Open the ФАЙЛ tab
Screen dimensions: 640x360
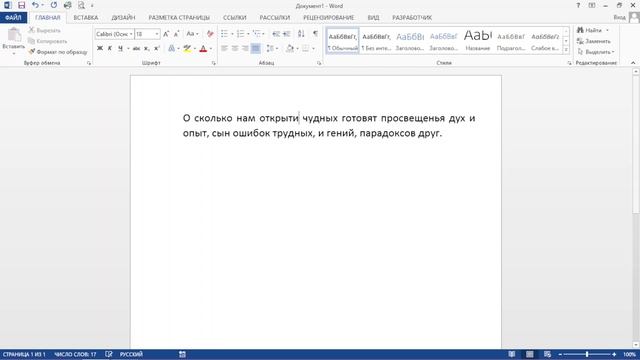(13, 18)
